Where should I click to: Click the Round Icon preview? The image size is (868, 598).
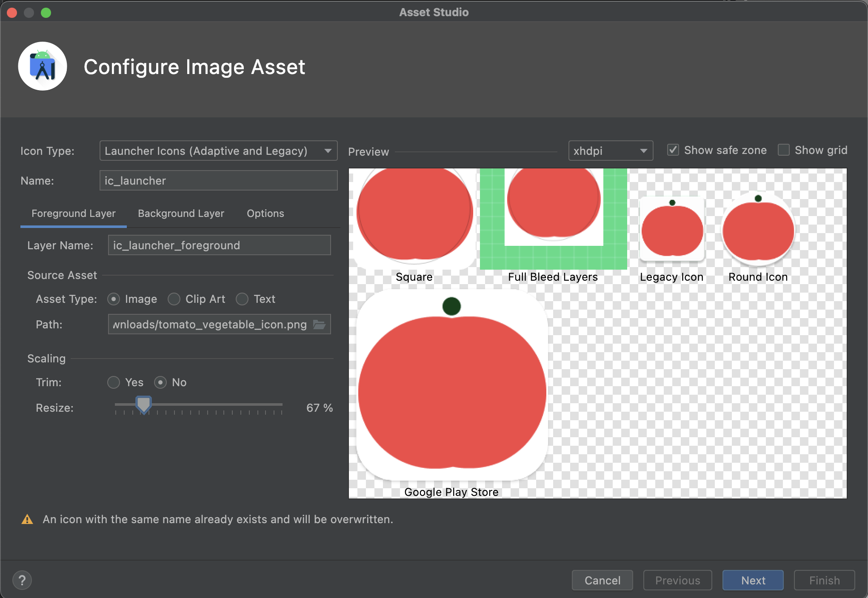click(x=758, y=228)
